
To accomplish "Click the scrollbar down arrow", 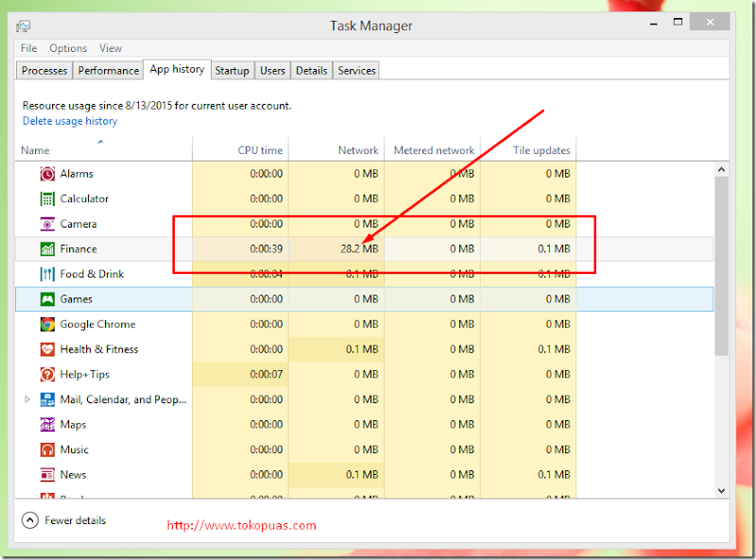I will click(x=721, y=491).
